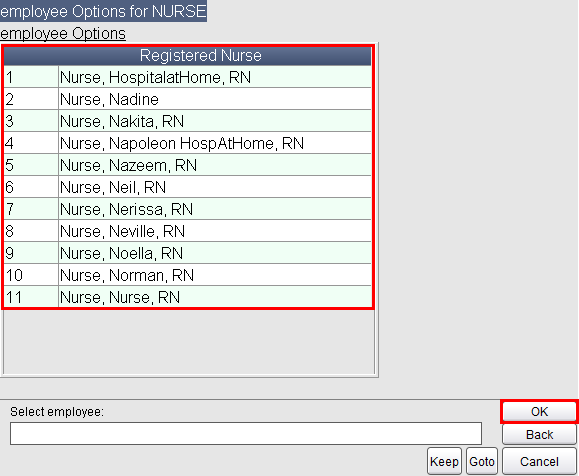Click the employee Options for NURSE title

[103, 11]
